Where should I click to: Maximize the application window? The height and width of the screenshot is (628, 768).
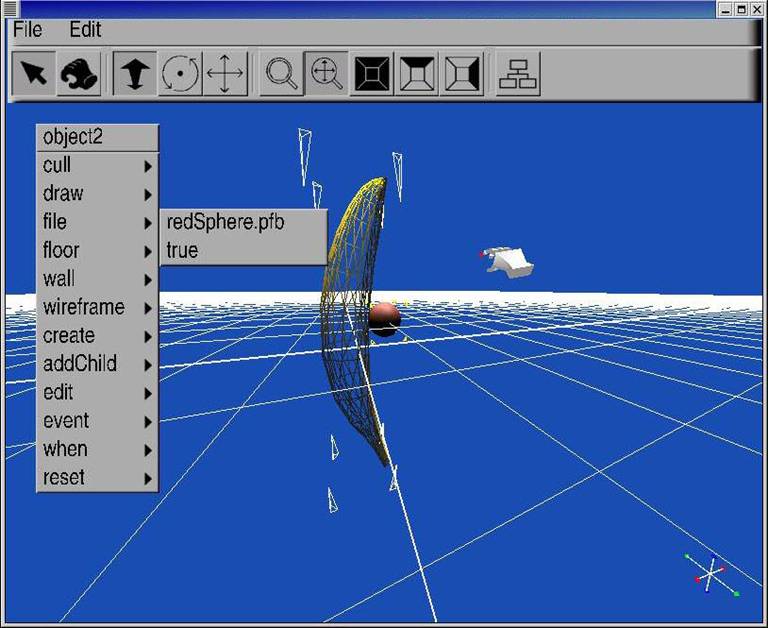pos(742,9)
